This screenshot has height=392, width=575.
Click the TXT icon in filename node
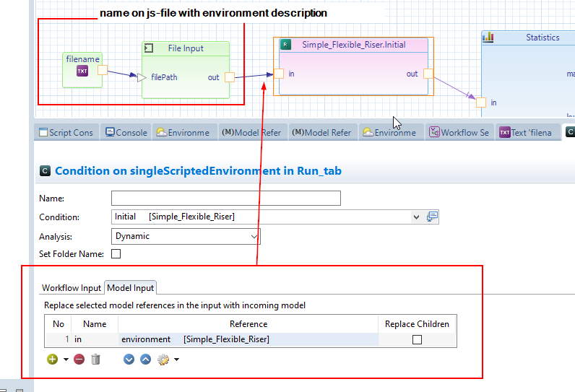[82, 71]
